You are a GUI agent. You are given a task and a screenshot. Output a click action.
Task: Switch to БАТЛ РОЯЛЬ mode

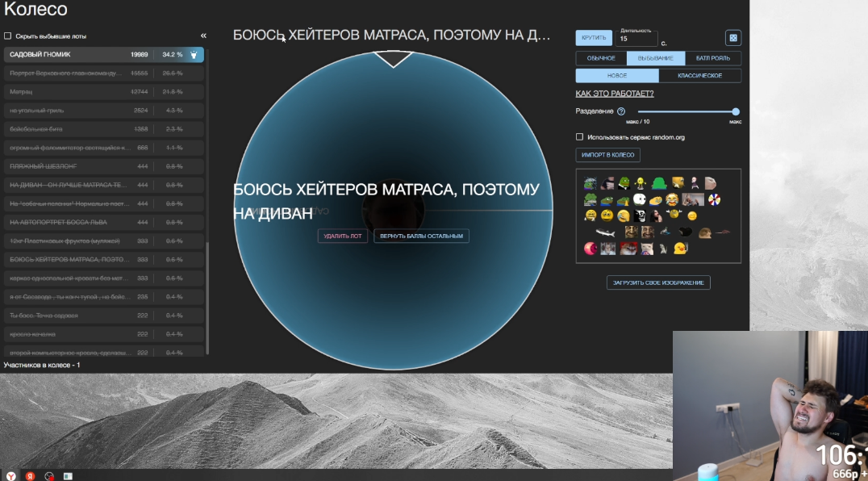(x=713, y=58)
